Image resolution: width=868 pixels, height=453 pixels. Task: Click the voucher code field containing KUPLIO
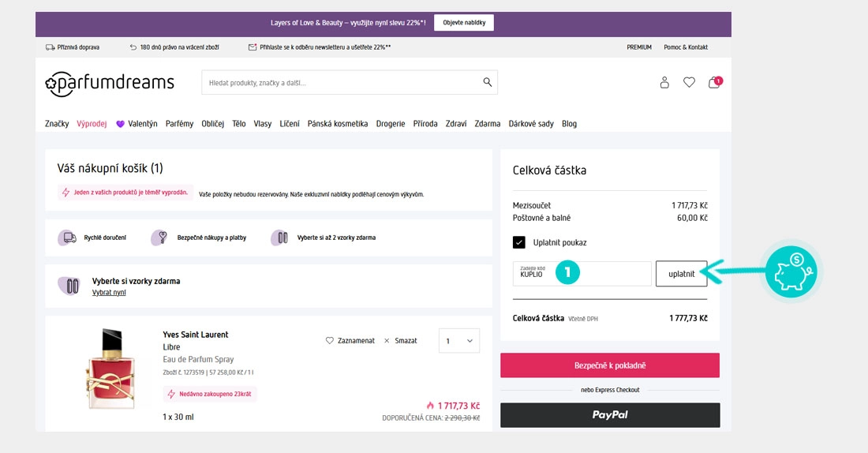coord(582,274)
